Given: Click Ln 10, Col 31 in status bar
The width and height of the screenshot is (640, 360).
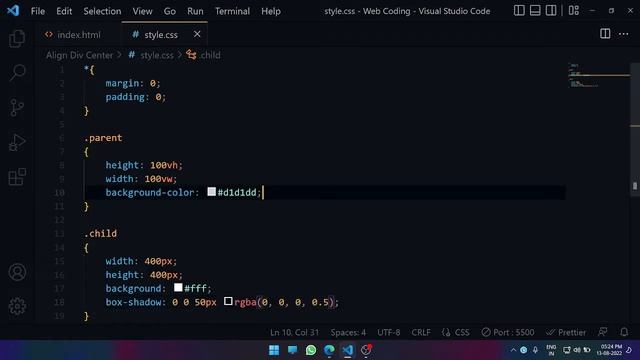Looking at the screenshot, I should tap(294, 332).
